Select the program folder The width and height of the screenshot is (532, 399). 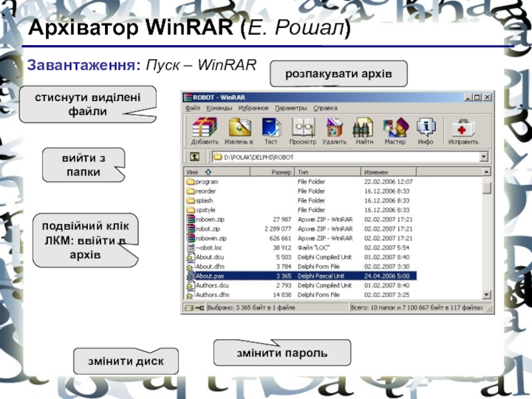(x=207, y=182)
